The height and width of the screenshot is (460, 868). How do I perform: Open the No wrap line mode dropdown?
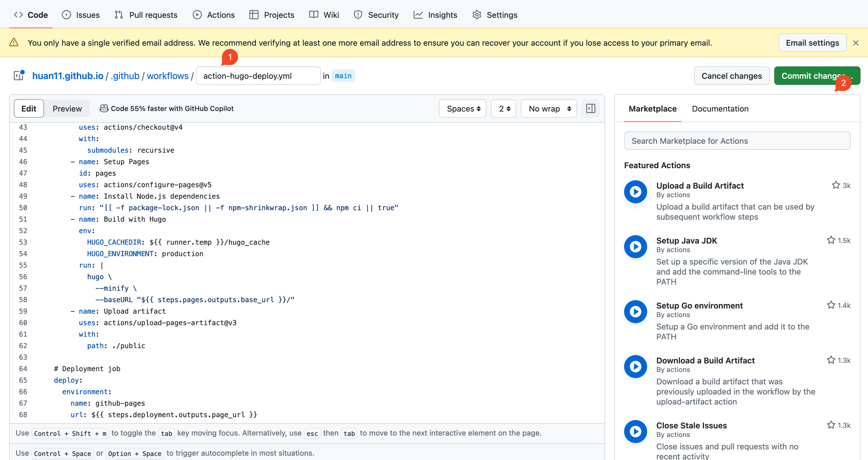tap(549, 108)
